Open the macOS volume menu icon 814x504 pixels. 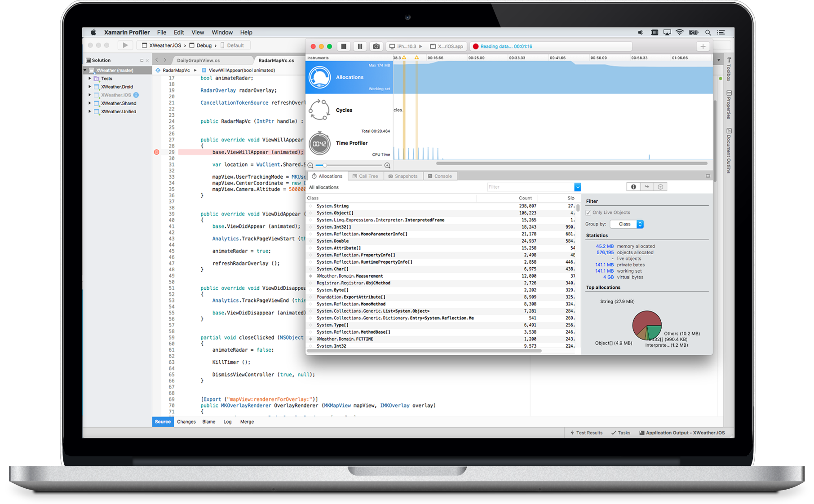tap(641, 32)
